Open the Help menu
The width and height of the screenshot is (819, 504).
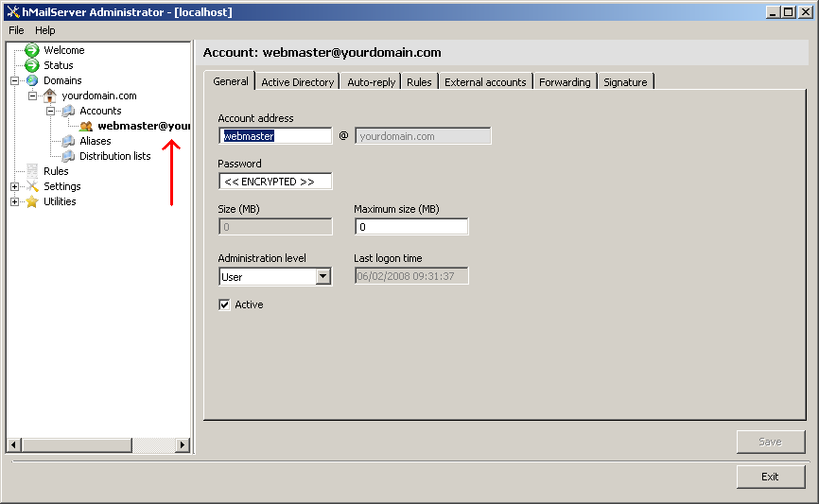[x=44, y=30]
